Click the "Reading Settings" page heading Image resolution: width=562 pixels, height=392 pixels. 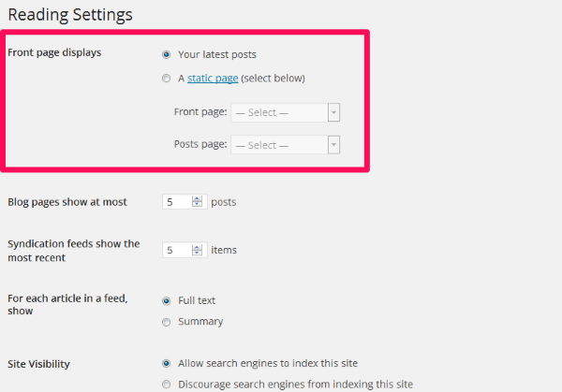pos(70,15)
